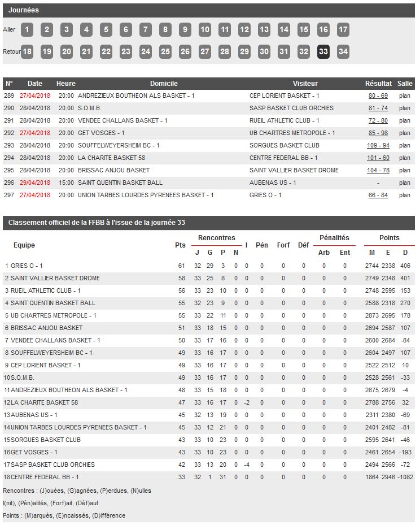Go to matchday 17
The image size is (420, 525).
point(343,30)
